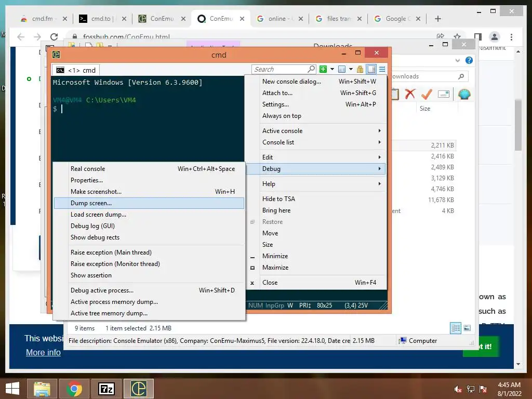
Task: Click the ConEmu lock console icon
Action: pyautogui.click(x=360, y=69)
